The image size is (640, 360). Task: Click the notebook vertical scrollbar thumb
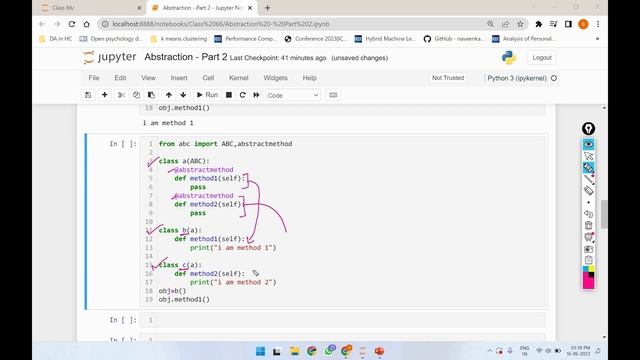(x=604, y=214)
